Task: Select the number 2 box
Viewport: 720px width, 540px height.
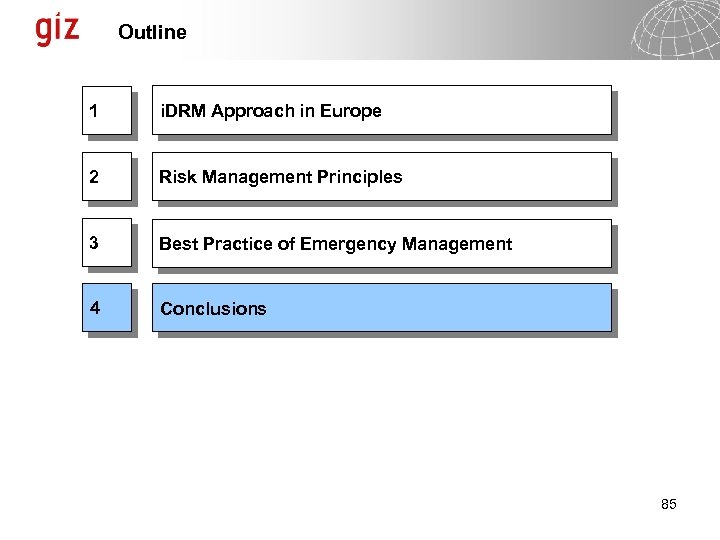Action: (106, 177)
